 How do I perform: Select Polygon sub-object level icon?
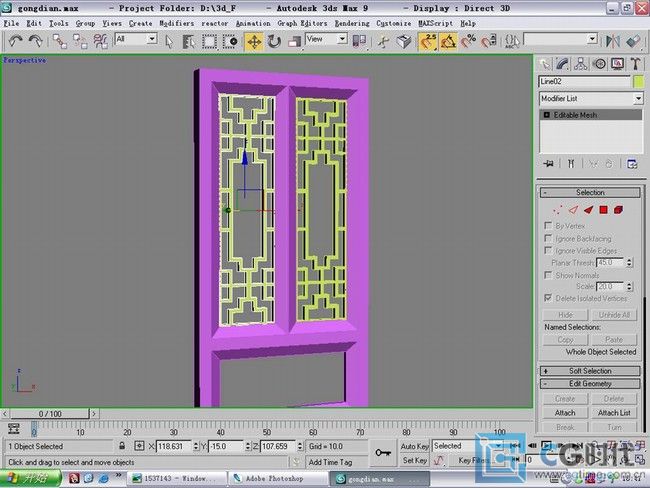[x=603, y=210]
